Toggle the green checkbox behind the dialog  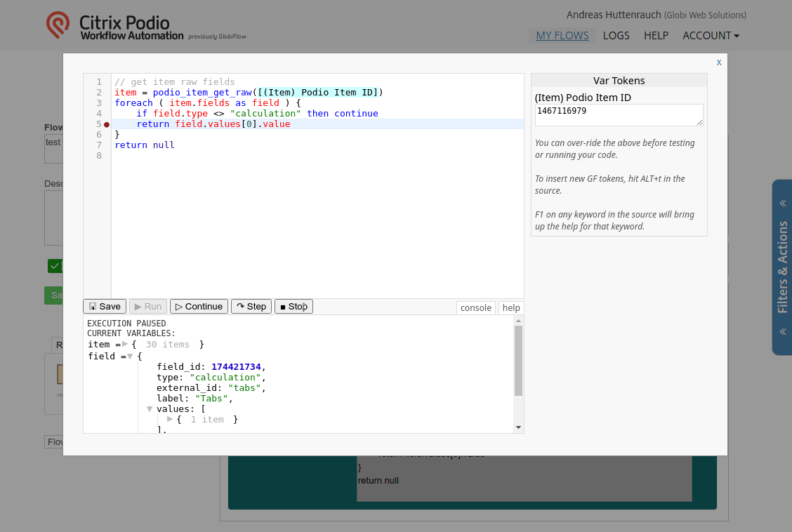coord(55,265)
